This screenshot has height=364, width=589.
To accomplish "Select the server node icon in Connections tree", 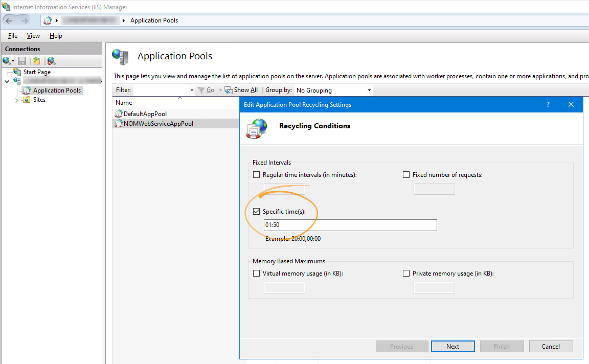I will coord(17,80).
